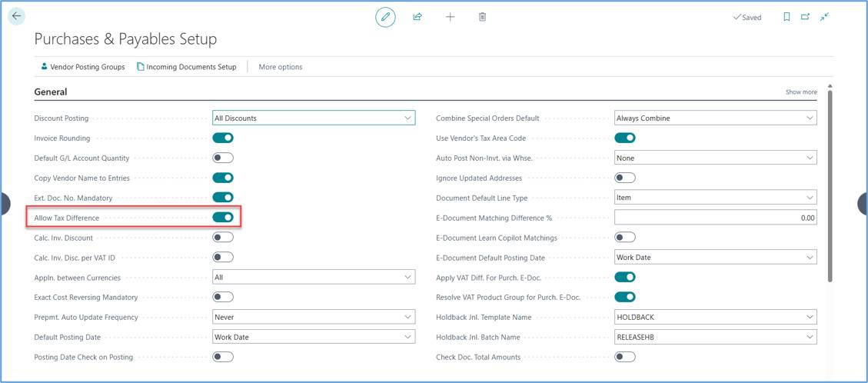Click the plus icon to create new

[x=450, y=17]
